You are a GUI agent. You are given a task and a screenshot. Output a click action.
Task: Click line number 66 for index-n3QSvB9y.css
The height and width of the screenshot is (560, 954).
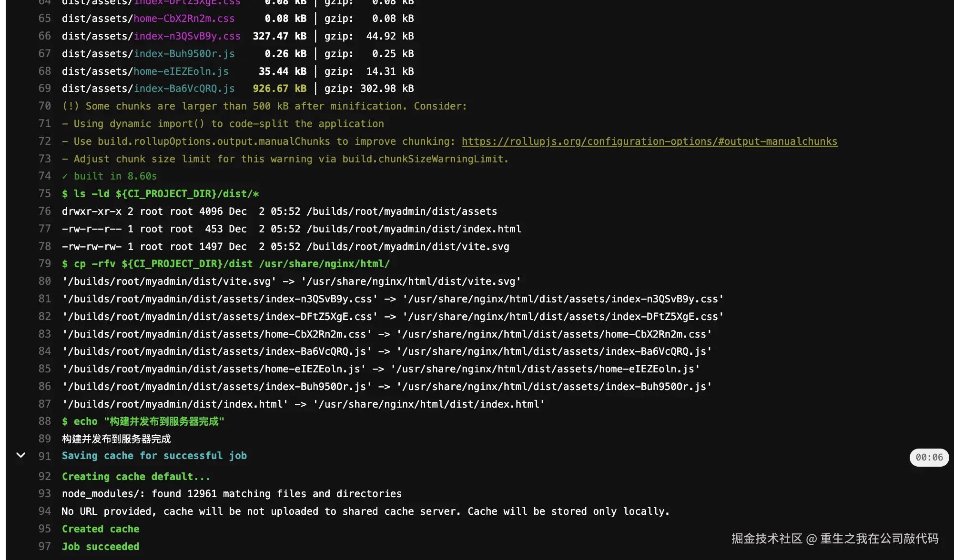coord(44,36)
